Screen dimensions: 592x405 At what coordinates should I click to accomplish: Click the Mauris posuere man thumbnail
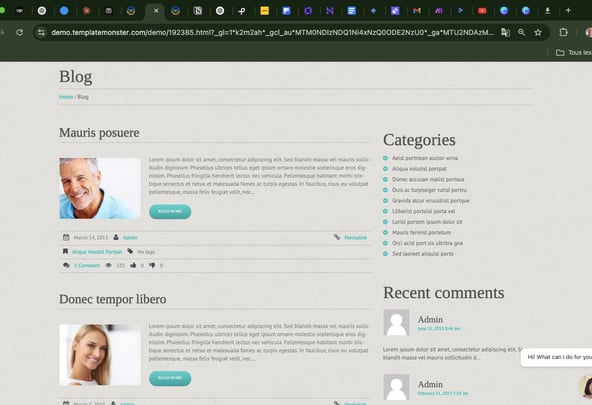(x=100, y=188)
